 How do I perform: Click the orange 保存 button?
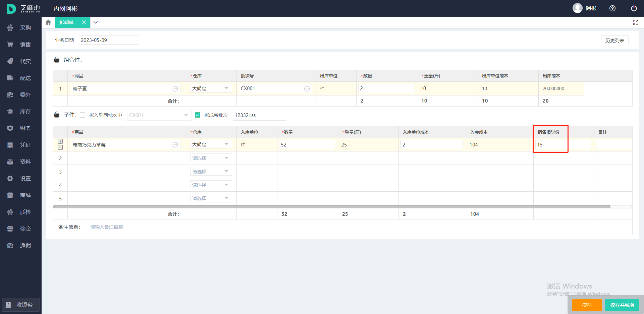[x=587, y=305]
